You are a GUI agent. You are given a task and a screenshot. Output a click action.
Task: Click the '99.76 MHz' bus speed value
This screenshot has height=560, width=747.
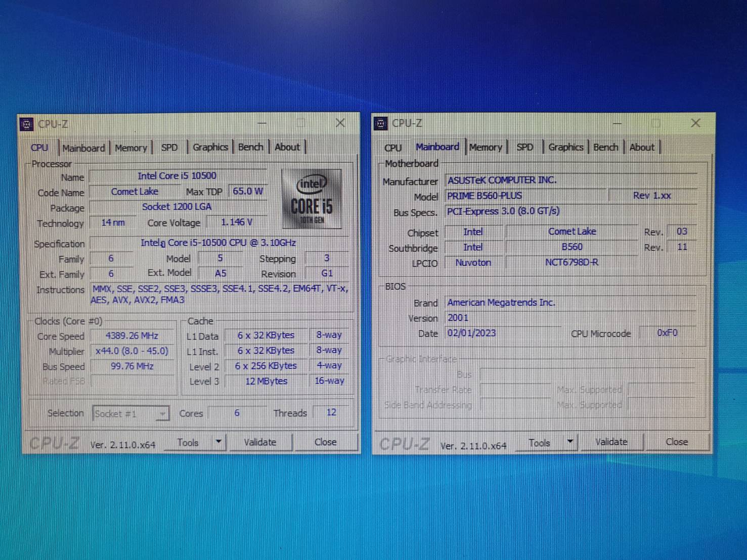tap(132, 366)
